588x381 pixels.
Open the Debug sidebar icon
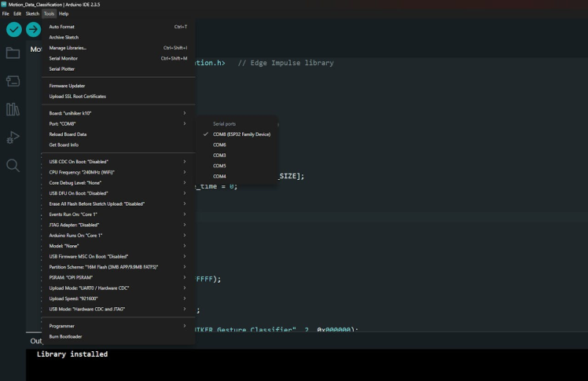coord(13,137)
